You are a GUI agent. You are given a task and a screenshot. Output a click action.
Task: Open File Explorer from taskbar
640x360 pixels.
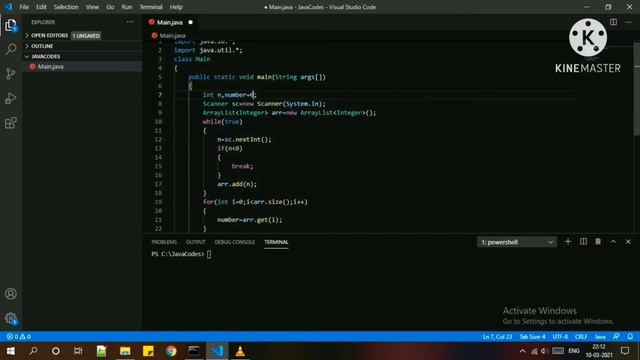tap(125, 351)
